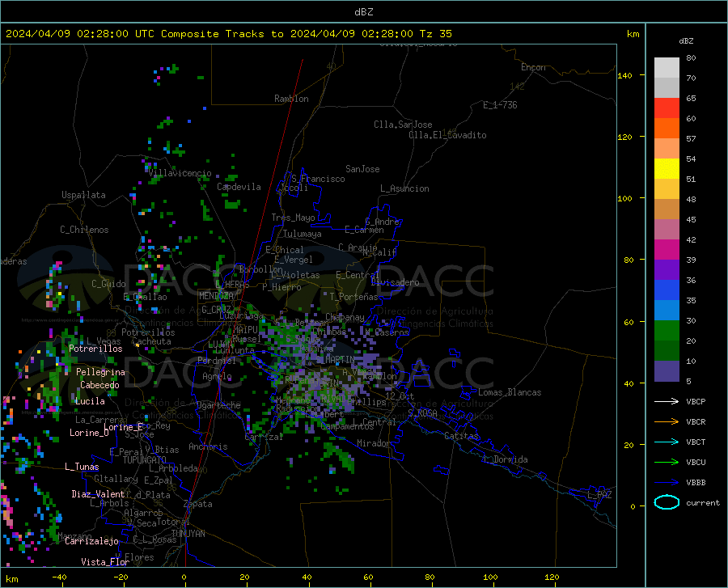Click the Anchoris label
This screenshot has height=588, width=728.
tap(208, 446)
